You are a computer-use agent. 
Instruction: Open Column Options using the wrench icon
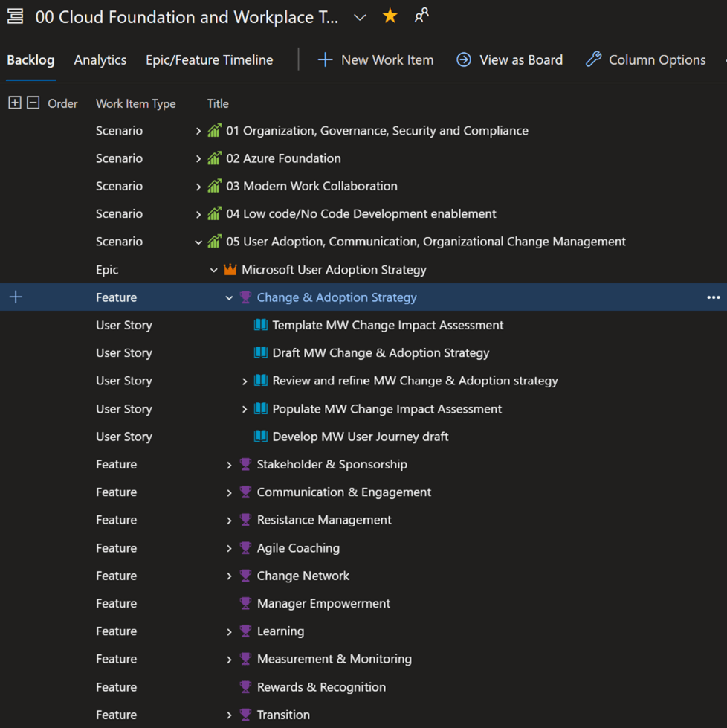592,59
